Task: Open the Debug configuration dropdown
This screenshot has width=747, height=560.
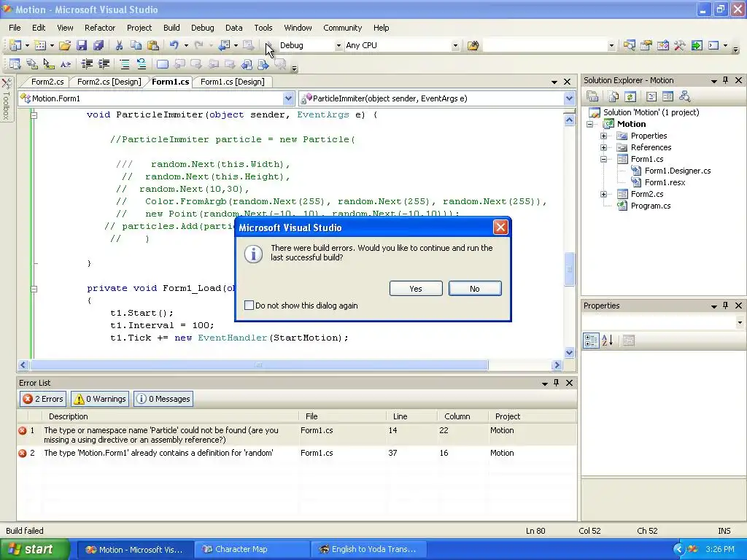Action: (338, 46)
